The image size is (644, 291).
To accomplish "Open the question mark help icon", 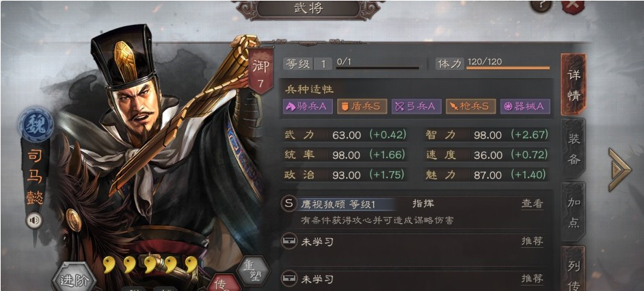I will tap(541, 5).
